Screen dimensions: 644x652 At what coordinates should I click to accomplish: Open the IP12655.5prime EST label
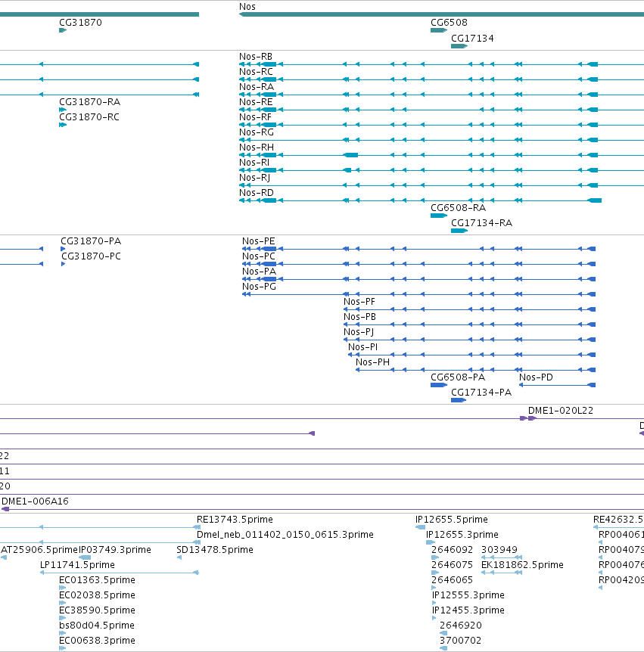(x=451, y=520)
